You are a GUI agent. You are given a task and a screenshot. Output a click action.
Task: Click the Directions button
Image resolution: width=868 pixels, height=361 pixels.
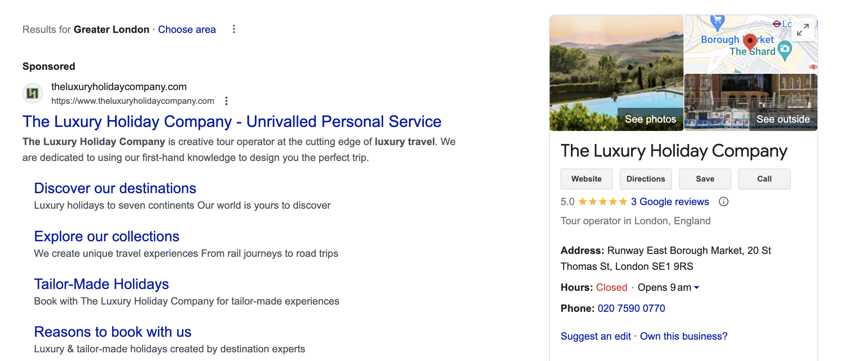pos(646,179)
